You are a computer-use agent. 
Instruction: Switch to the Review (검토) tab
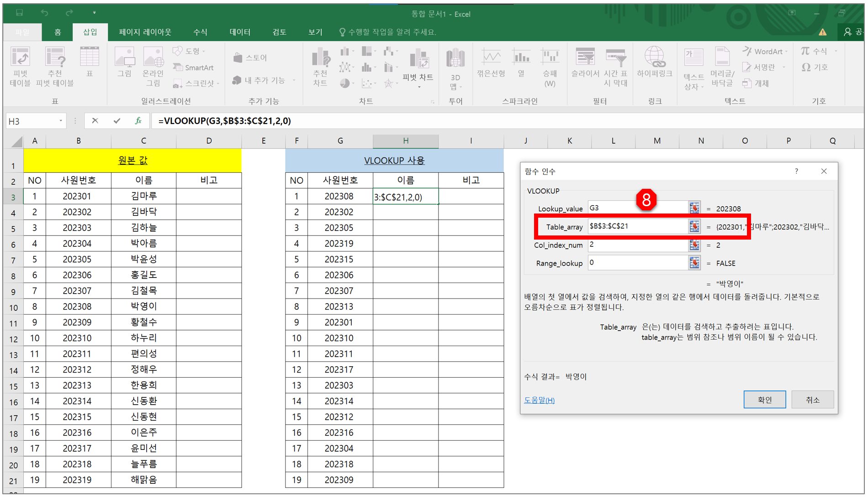pos(279,32)
